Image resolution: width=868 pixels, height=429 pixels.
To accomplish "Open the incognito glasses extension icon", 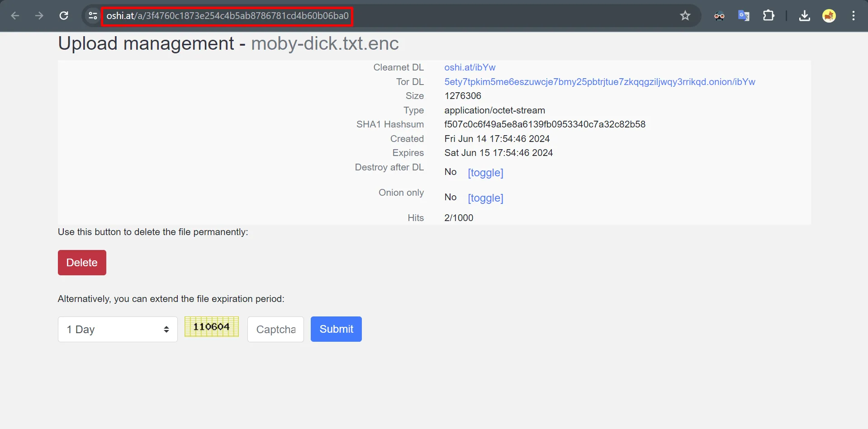I will click(x=719, y=16).
